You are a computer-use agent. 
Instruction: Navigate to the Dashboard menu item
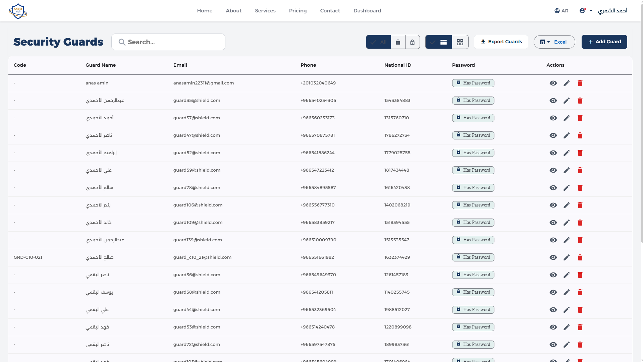click(367, 10)
